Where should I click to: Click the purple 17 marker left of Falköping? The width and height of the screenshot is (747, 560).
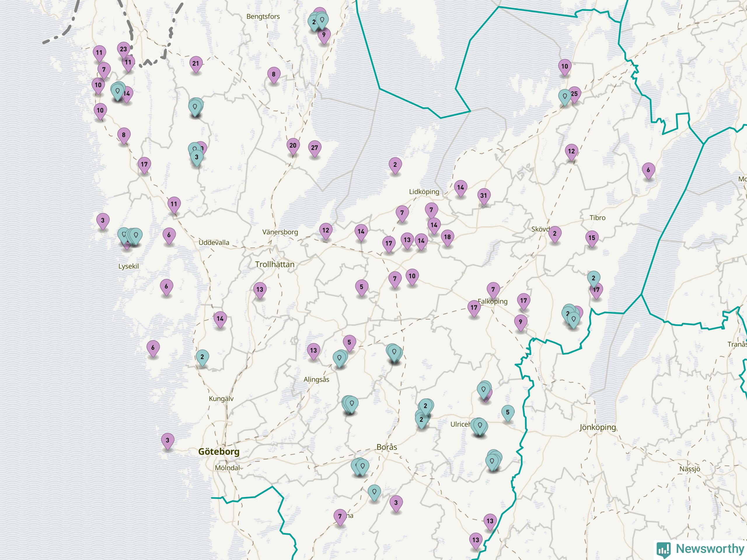click(474, 308)
